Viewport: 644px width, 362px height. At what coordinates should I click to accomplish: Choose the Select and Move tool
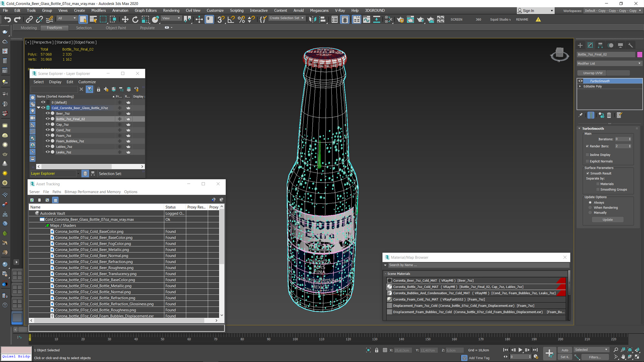(125, 19)
